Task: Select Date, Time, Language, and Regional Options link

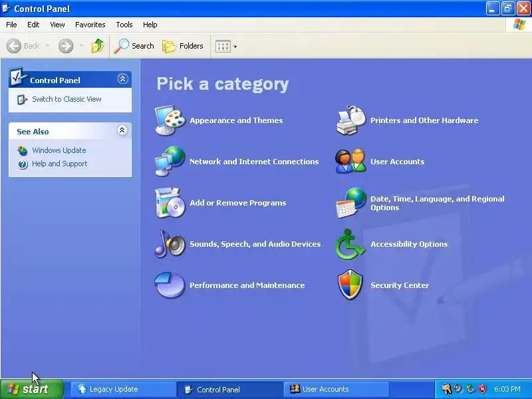Action: click(x=438, y=203)
